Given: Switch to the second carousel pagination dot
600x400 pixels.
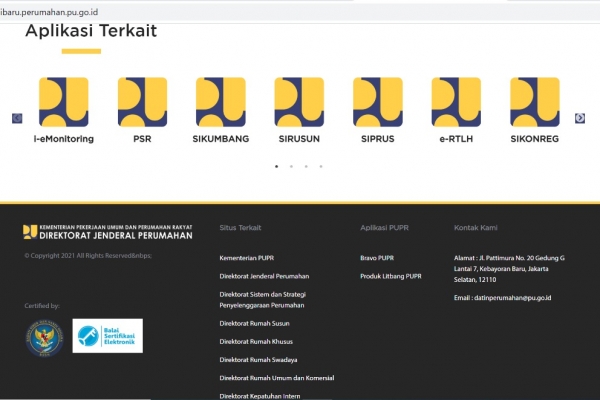Looking at the screenshot, I should 291,166.
